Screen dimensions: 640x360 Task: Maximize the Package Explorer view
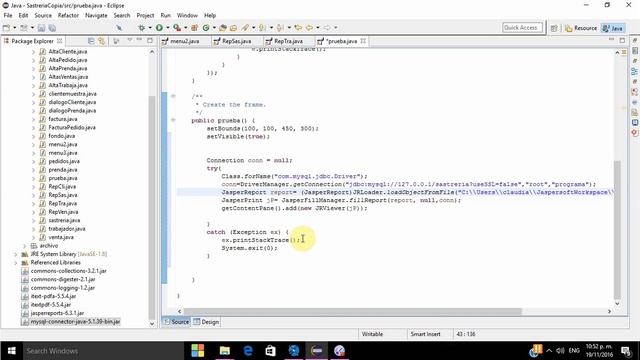tap(150, 40)
